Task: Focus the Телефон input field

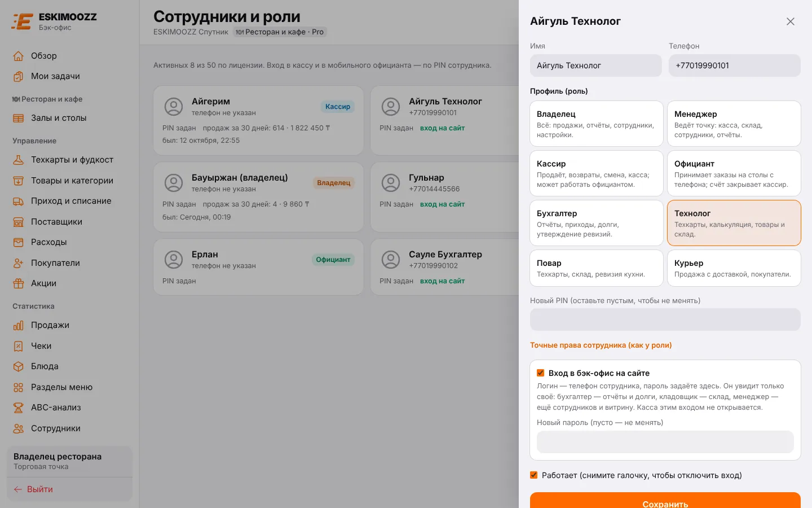Action: (x=735, y=65)
